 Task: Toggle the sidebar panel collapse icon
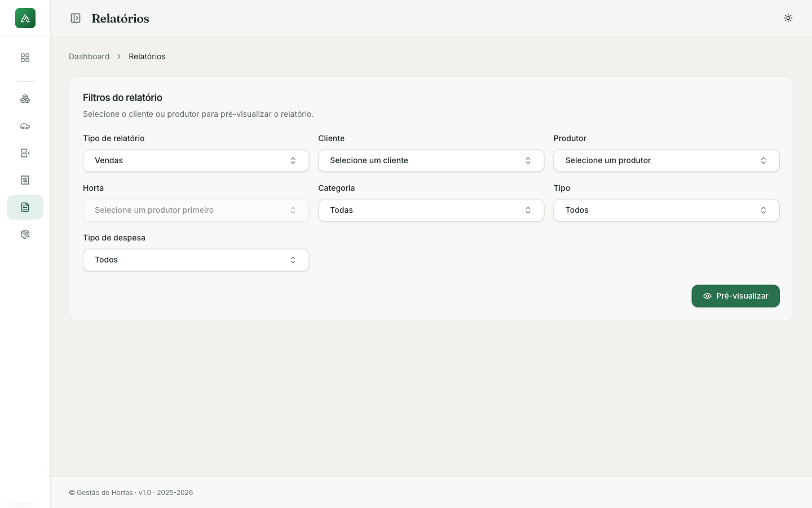point(76,18)
